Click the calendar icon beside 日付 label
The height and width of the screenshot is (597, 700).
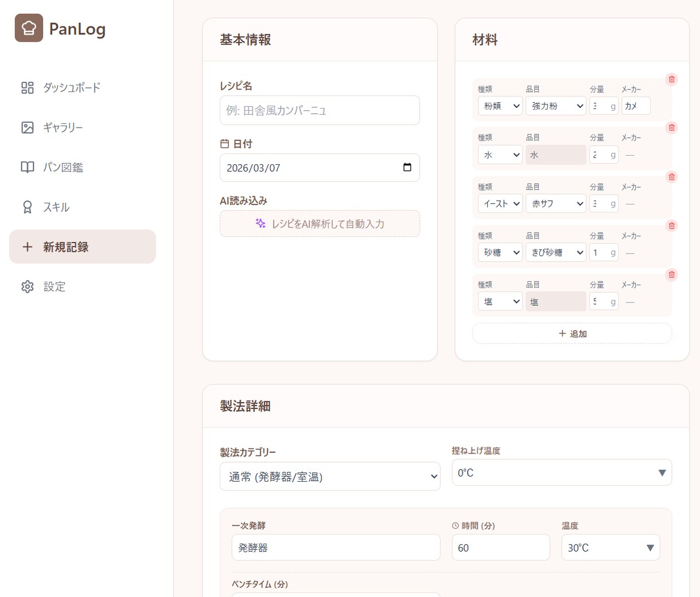(x=225, y=144)
